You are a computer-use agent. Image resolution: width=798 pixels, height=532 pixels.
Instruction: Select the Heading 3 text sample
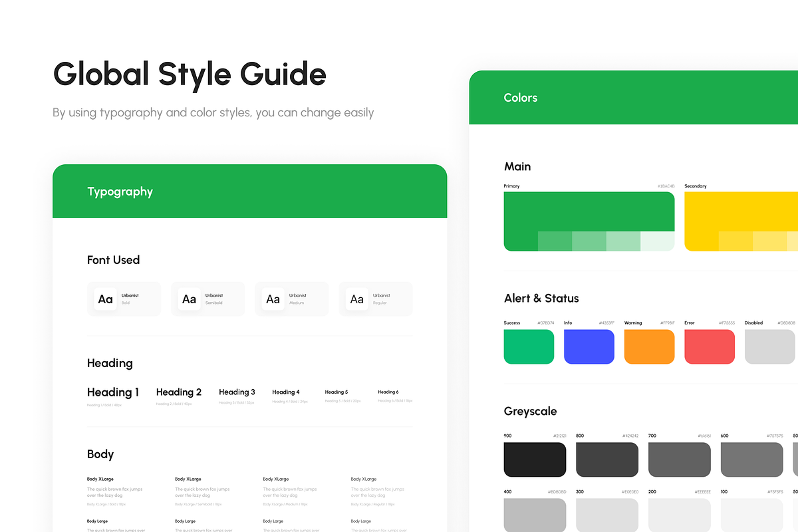(237, 392)
